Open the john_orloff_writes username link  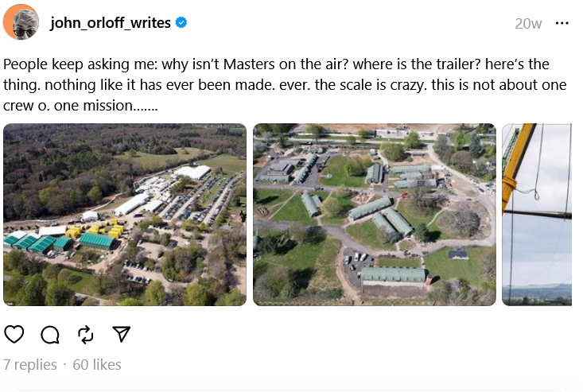tap(110, 23)
